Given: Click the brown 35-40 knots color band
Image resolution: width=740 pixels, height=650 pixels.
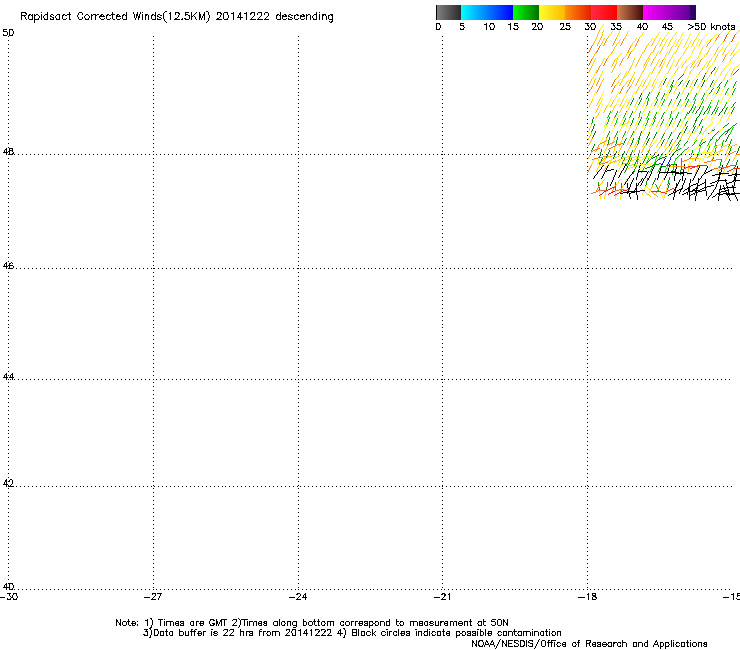Looking at the screenshot, I should 630,12.
